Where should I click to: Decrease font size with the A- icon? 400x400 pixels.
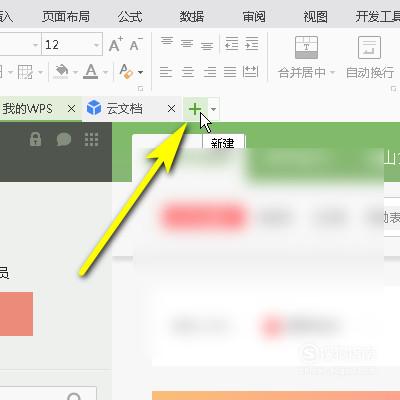135,45
